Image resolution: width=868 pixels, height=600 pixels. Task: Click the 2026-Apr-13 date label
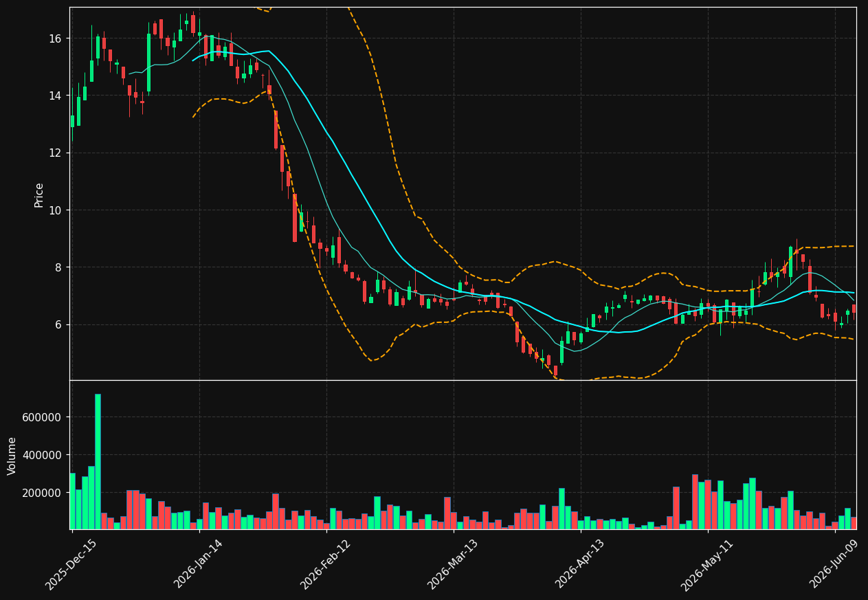pos(579,564)
